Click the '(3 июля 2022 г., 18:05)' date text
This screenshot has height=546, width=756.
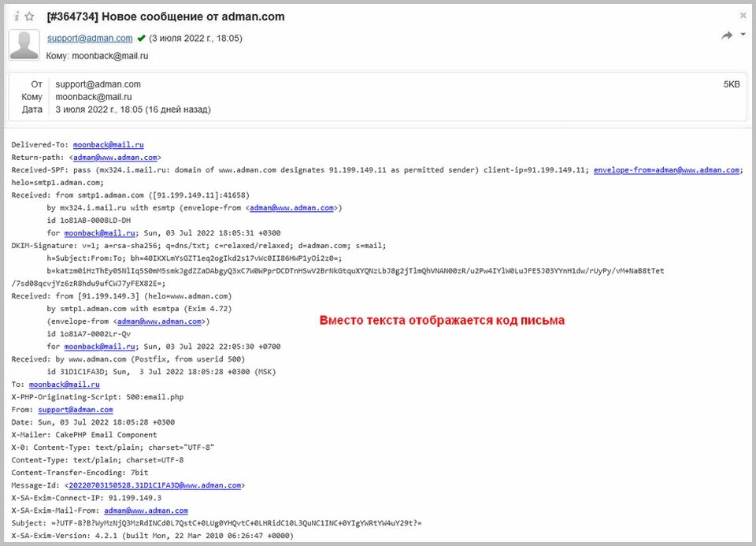point(196,38)
